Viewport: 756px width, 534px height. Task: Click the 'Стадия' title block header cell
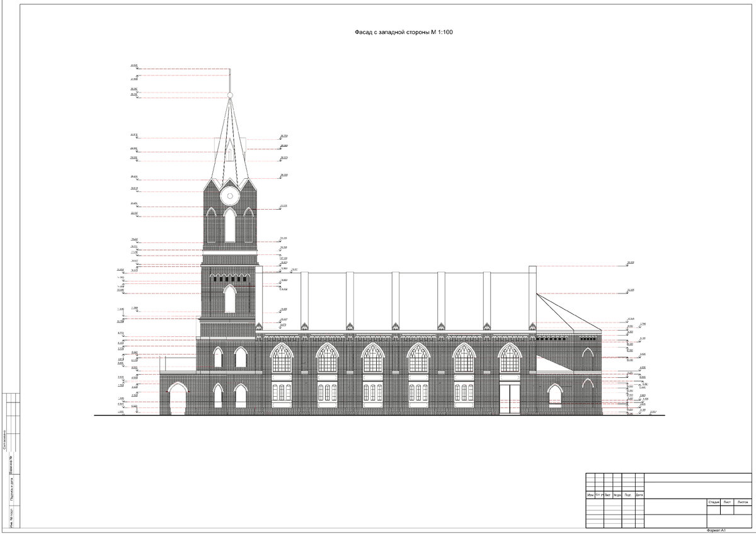713,502
